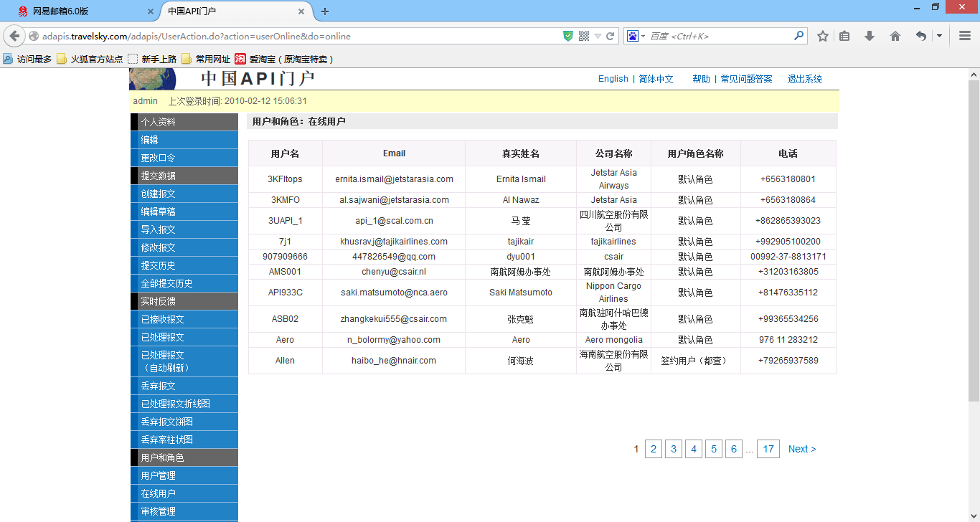Open the QR code icon in address bar
Viewport: 980px width, 522px height.
pos(583,36)
